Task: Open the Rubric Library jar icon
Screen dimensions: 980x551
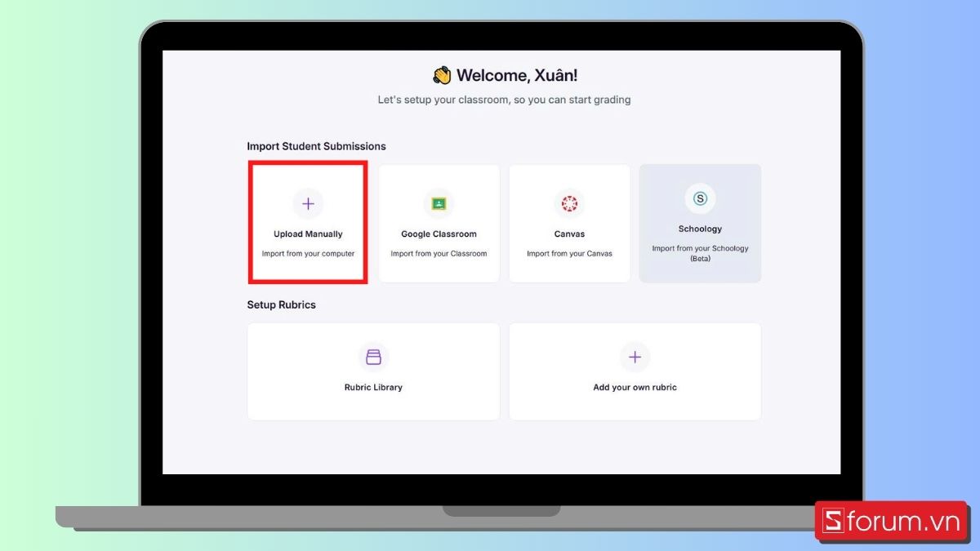Action: (373, 356)
